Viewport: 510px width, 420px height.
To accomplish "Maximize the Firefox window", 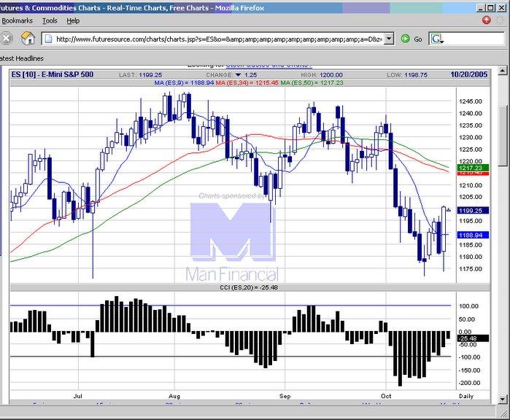I will [491, 8].
